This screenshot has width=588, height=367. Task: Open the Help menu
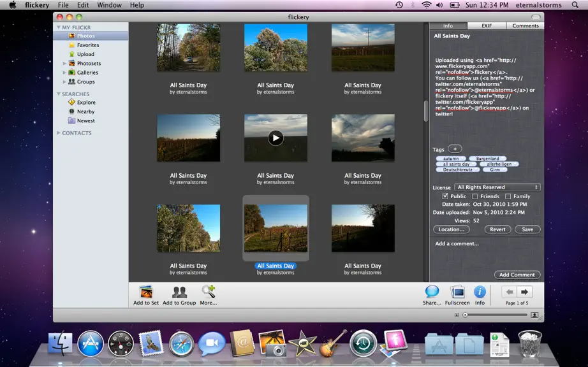pos(137,5)
